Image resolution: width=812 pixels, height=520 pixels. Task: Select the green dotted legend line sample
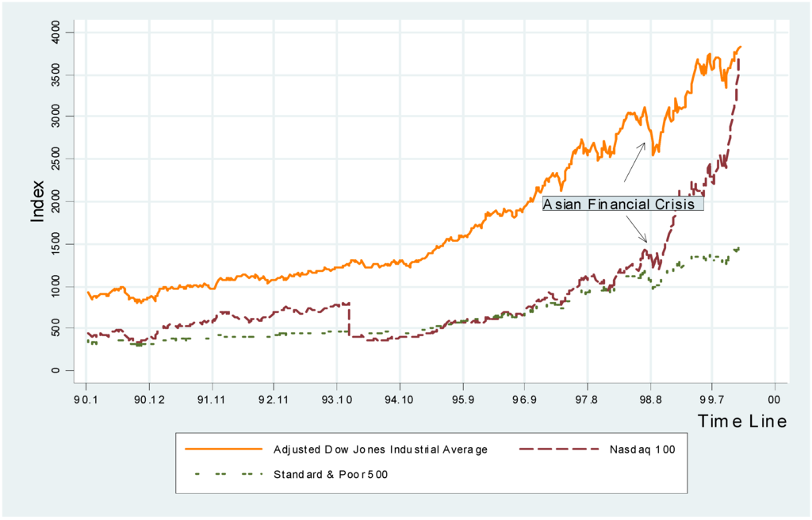pyautogui.click(x=223, y=474)
